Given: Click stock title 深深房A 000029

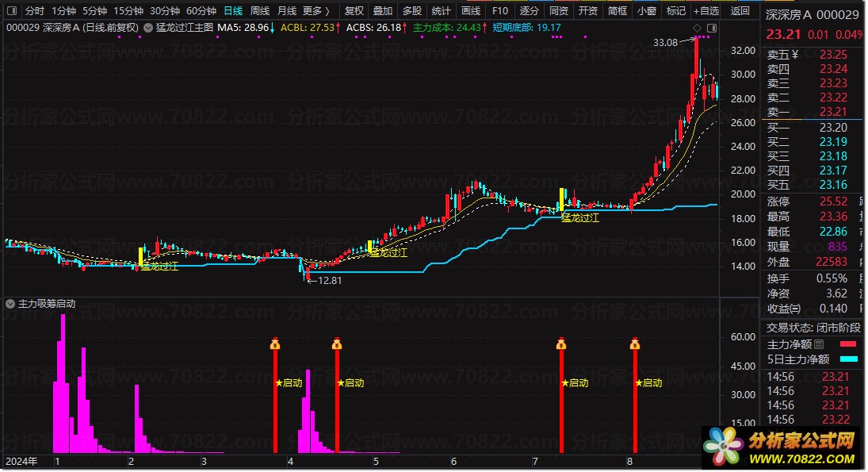Looking at the screenshot, I should [x=813, y=15].
